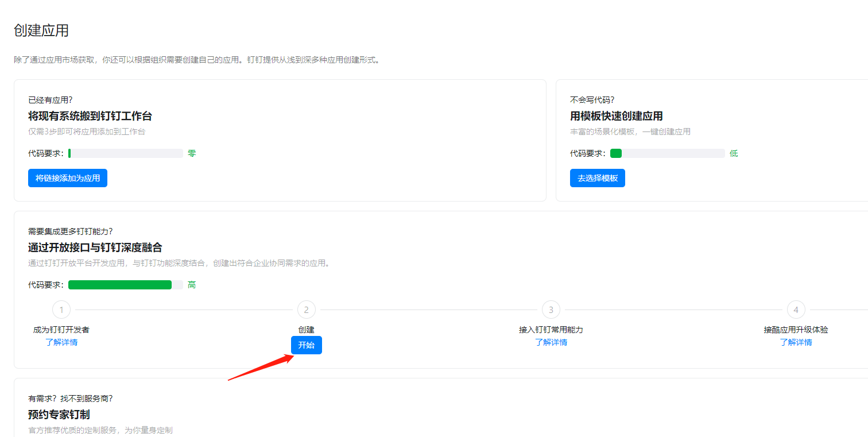This screenshot has height=437, width=868.
Task: Click the 创建应用 page title
Action: click(41, 30)
